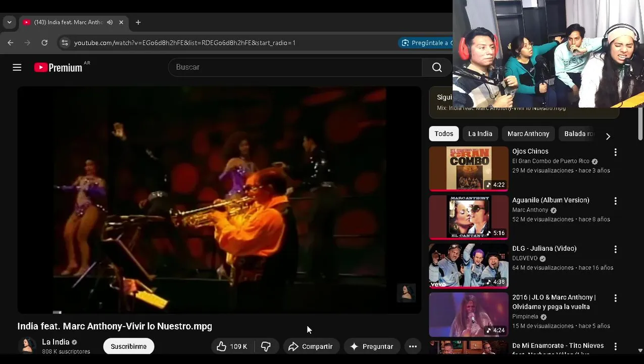Click the video title India feat. Marc Anthony
Screen dimensions: 644x364
tap(115, 326)
